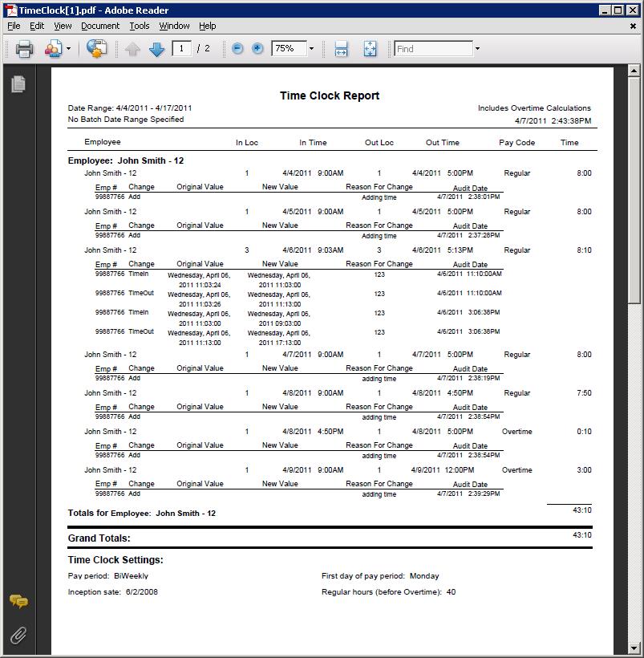Expand the Find options dropdown arrow
Viewport: 644px width, 658px height.
477,49
